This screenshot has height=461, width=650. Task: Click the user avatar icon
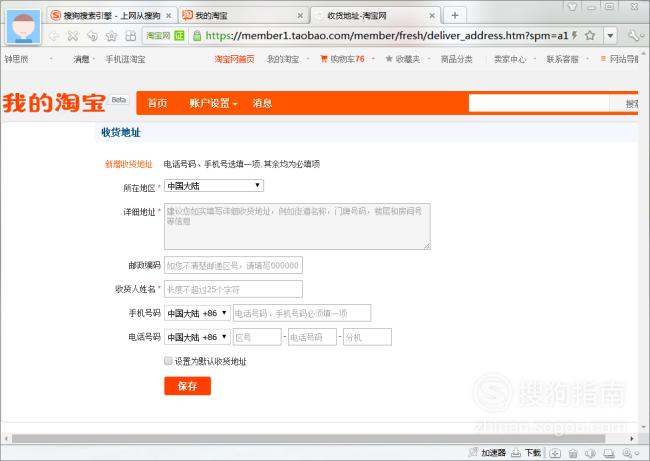point(24,27)
